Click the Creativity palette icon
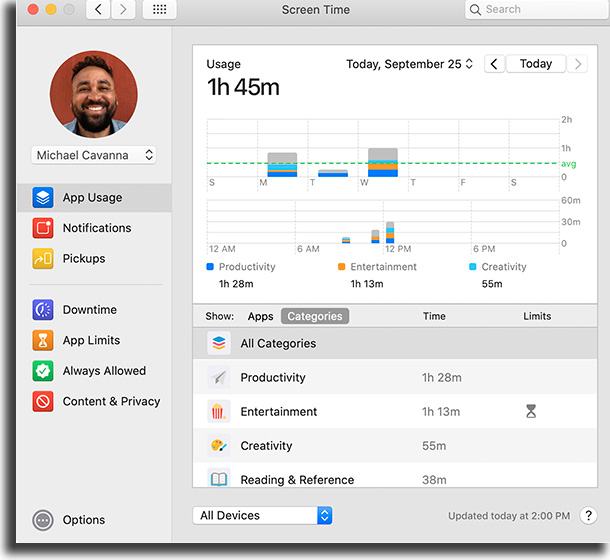Viewport: 610px width, 560px height. (219, 445)
